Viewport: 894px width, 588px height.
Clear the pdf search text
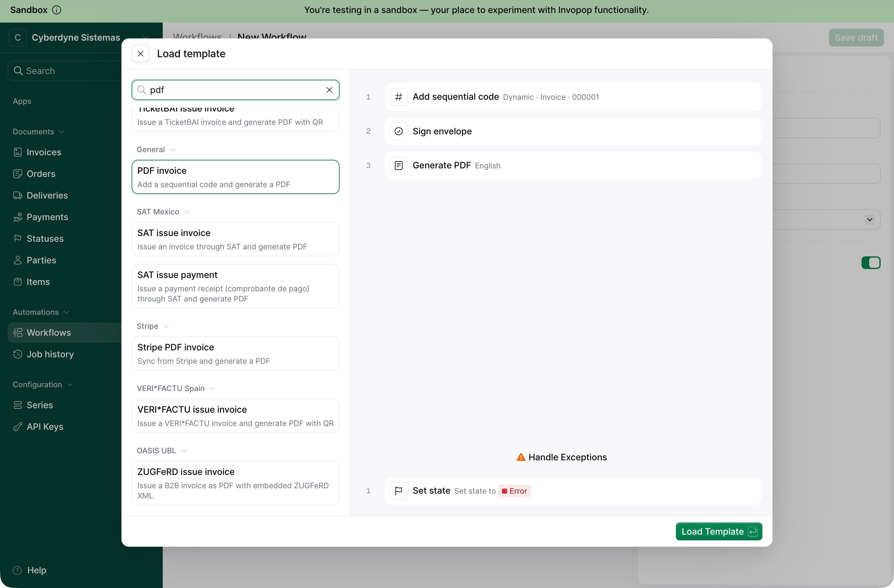(329, 90)
